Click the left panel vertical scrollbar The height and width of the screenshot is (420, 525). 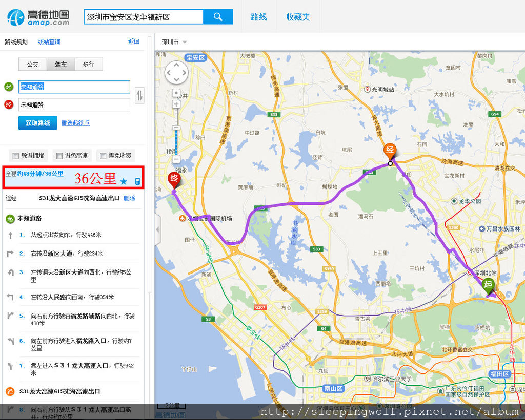(149, 164)
